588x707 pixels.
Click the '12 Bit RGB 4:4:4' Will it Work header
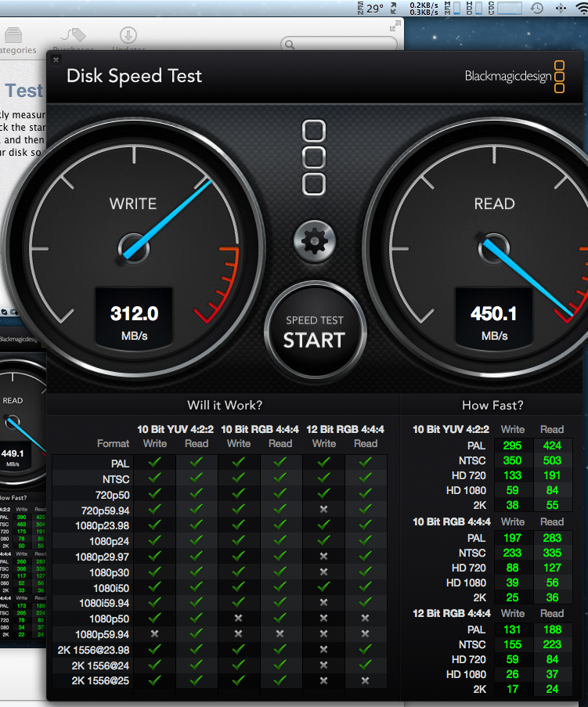pos(345,429)
